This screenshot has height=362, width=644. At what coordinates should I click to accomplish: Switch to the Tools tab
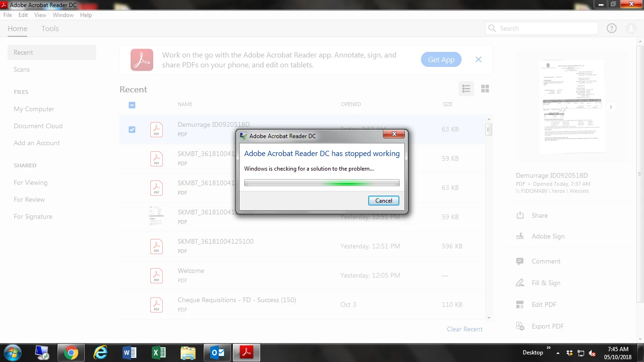point(50,29)
